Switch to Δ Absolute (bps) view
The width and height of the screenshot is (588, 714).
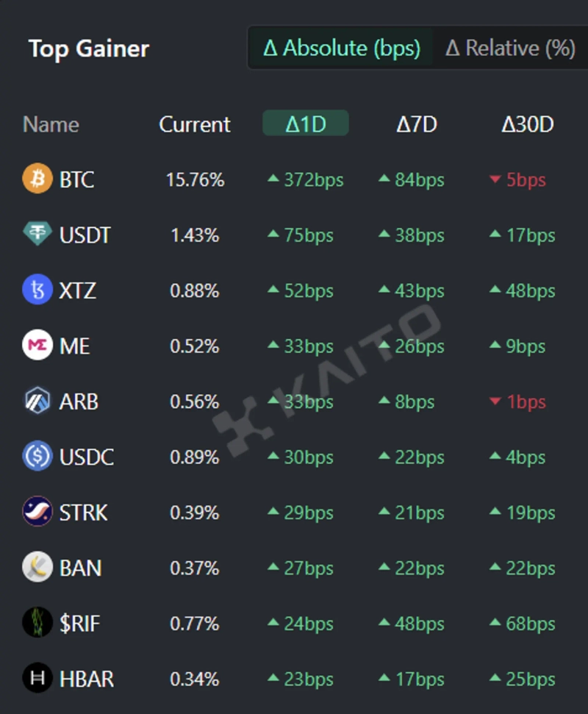[342, 49]
